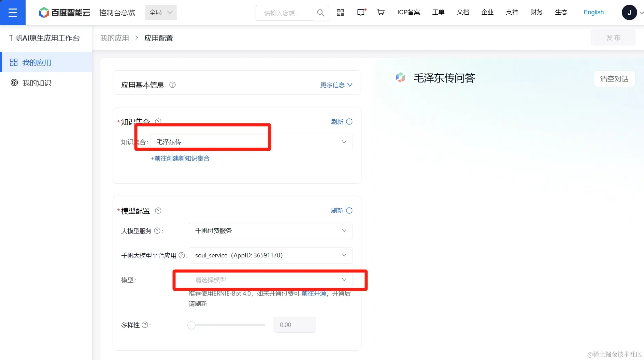Select 我的知识 in sidebar
This screenshot has width=644, height=360.
click(47, 83)
